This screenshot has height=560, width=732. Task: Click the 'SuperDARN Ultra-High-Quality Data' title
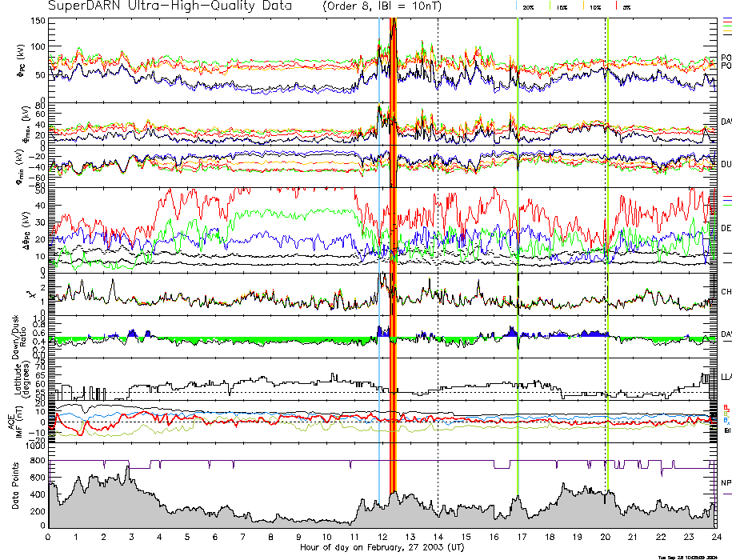(x=170, y=6)
